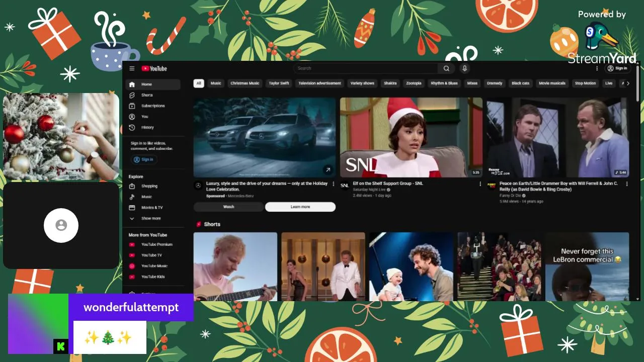
Task: Open the Mercedes-Benz ad thumbnail
Action: 265,137
